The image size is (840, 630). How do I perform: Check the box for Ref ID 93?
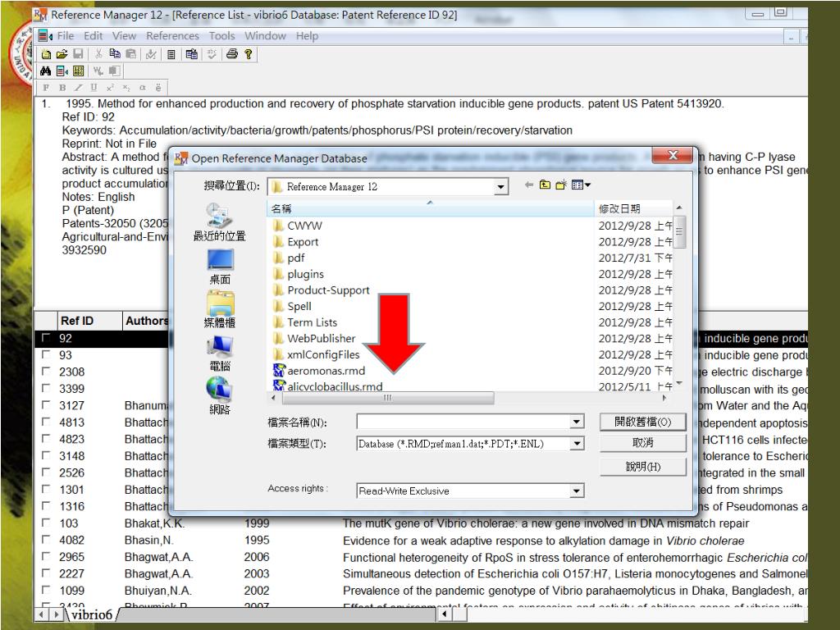click(x=46, y=354)
